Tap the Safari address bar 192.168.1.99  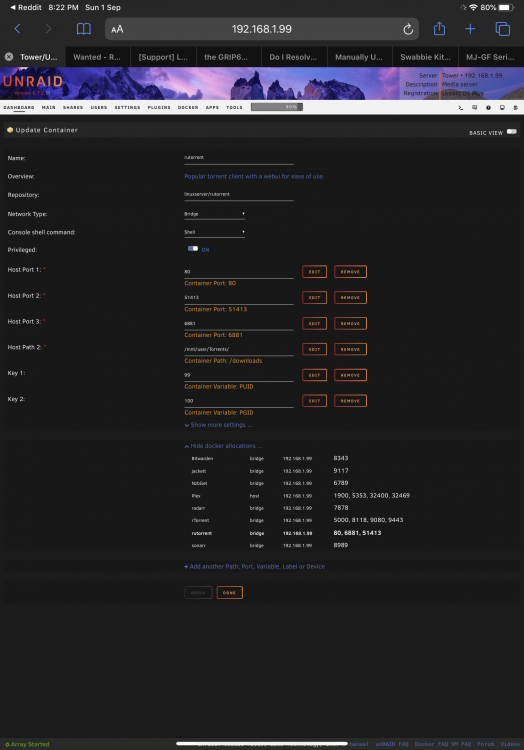(262, 29)
